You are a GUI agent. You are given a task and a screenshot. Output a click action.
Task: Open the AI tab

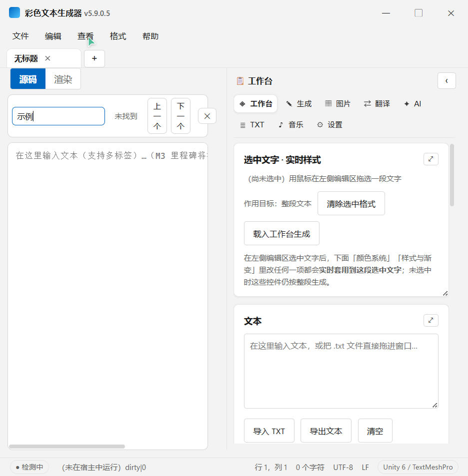(x=413, y=104)
